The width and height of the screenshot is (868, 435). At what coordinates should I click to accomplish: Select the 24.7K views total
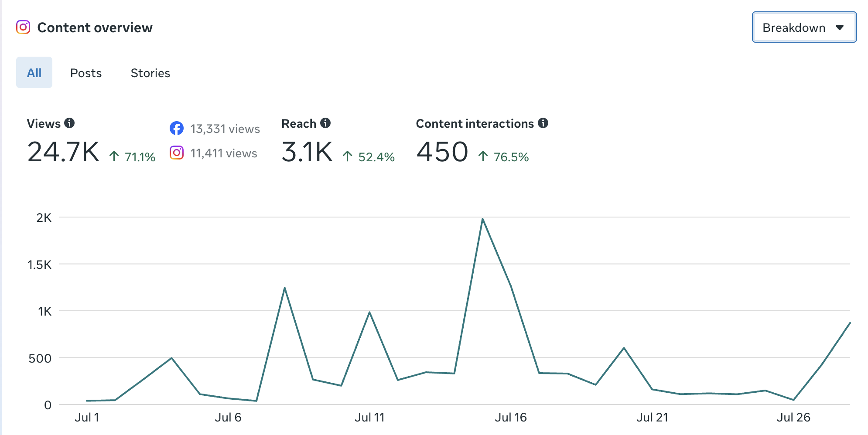click(64, 152)
